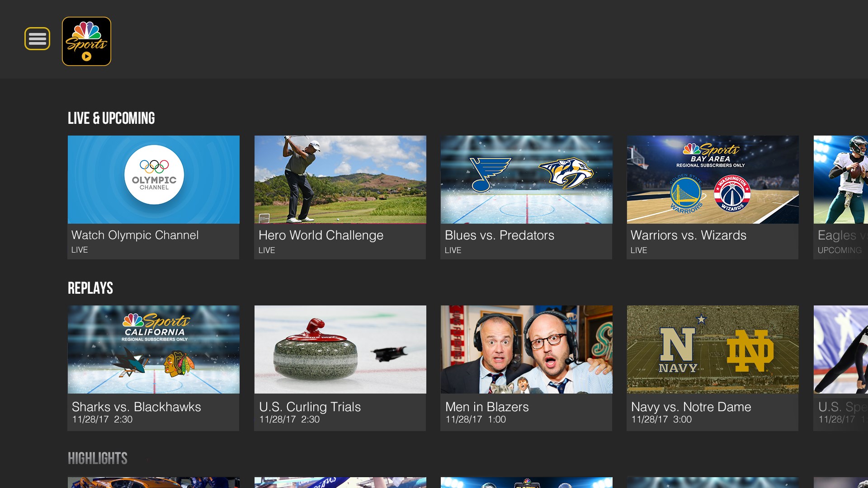Open the hamburger menu

37,39
